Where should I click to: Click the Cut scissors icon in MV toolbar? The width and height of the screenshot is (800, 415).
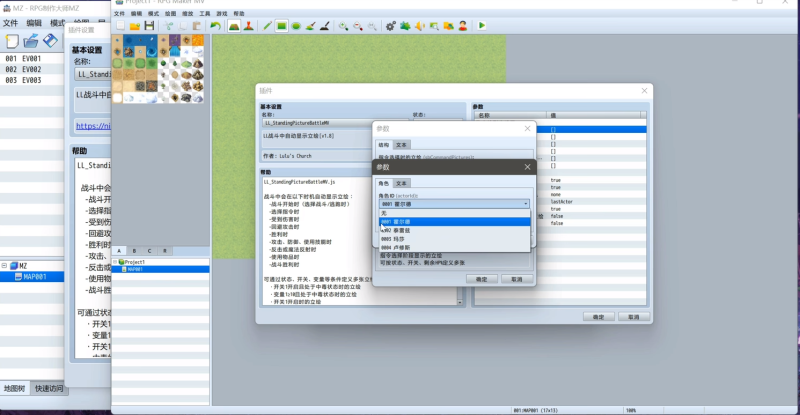(168, 26)
